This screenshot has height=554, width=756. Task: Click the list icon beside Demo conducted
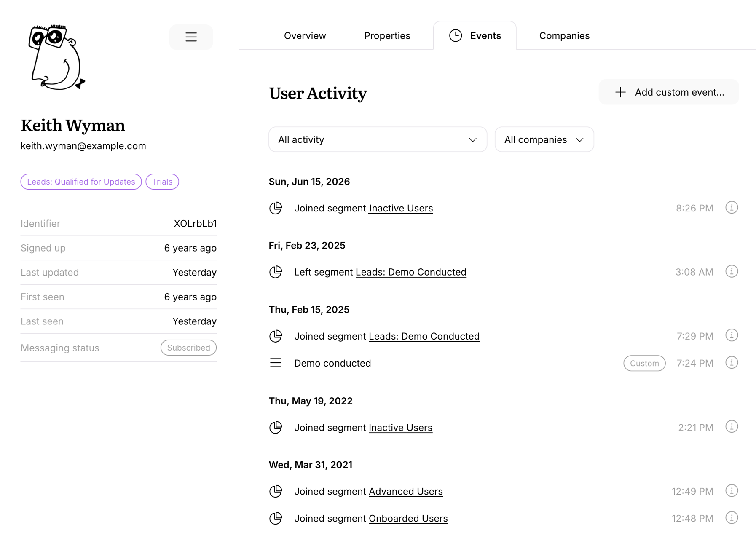276,363
